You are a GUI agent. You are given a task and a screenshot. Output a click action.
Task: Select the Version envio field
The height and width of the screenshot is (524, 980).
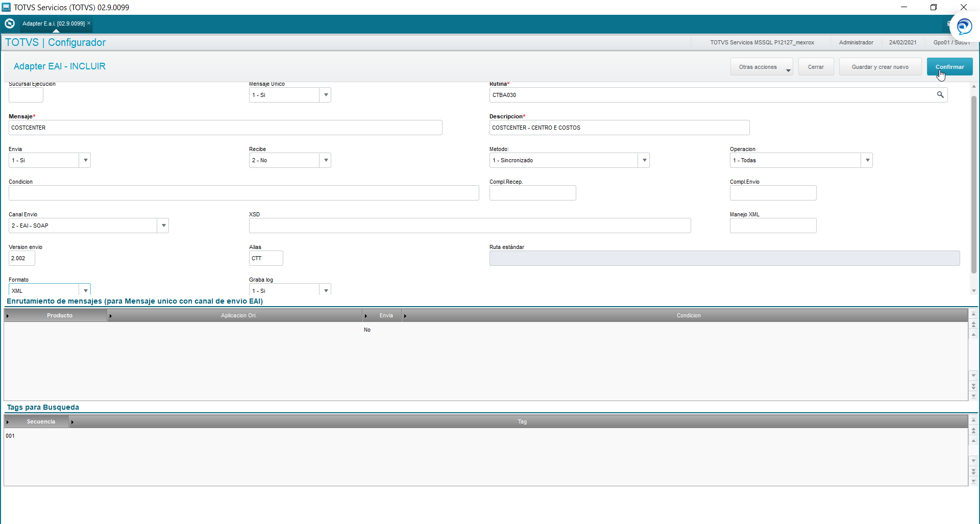tap(22, 258)
